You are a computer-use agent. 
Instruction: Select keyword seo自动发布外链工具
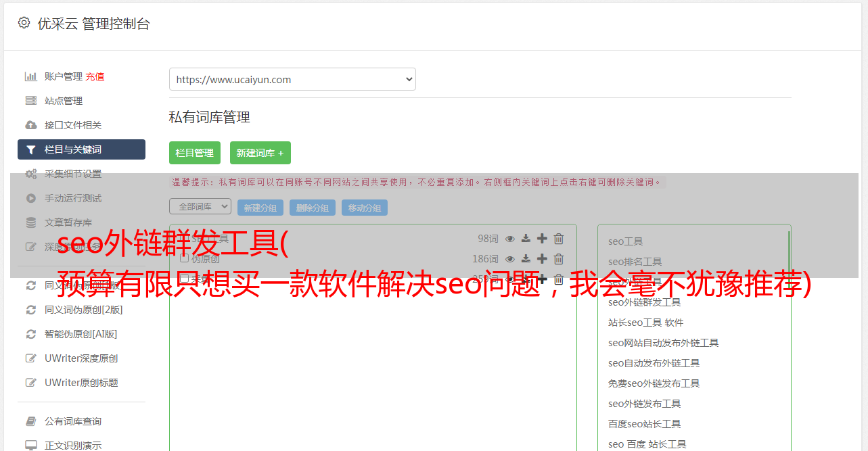(654, 363)
